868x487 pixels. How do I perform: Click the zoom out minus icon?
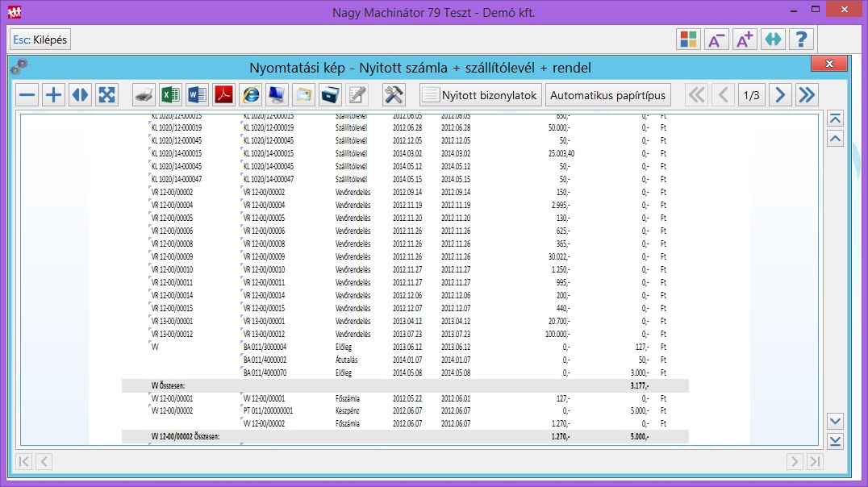(28, 95)
